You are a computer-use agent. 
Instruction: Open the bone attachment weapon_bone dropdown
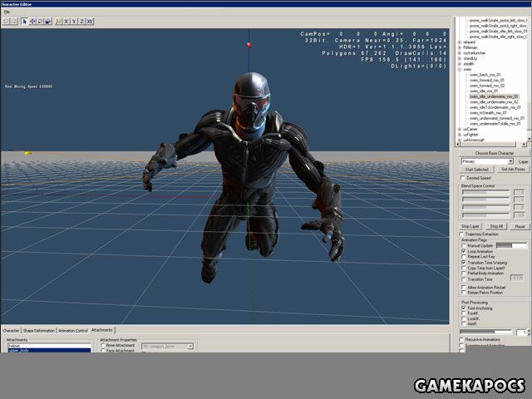pyautogui.click(x=190, y=347)
